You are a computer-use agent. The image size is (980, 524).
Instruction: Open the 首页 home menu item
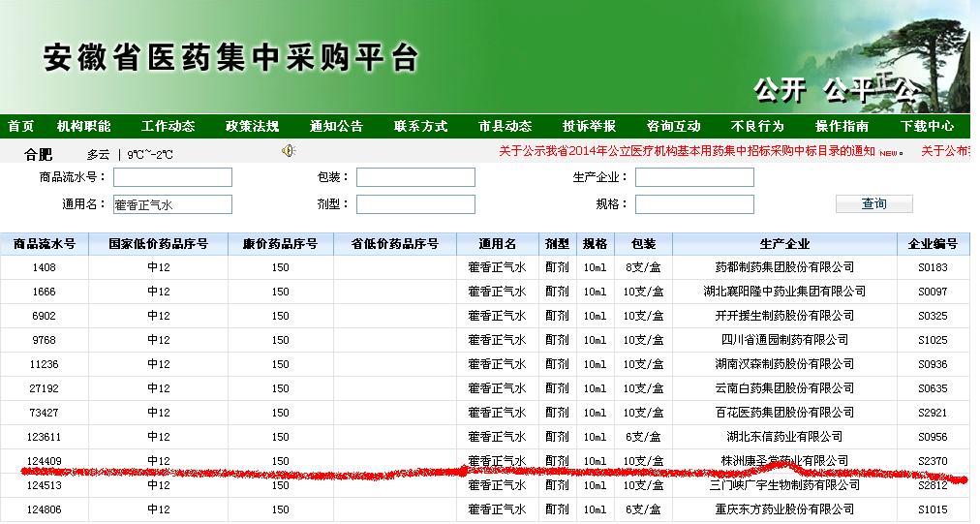coord(20,126)
